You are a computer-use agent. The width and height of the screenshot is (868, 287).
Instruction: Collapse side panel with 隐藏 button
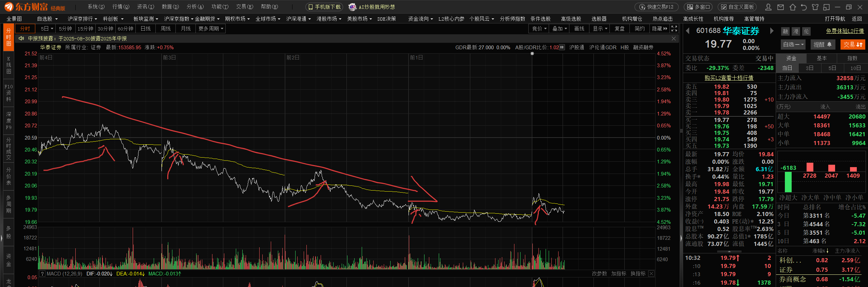(x=660, y=29)
